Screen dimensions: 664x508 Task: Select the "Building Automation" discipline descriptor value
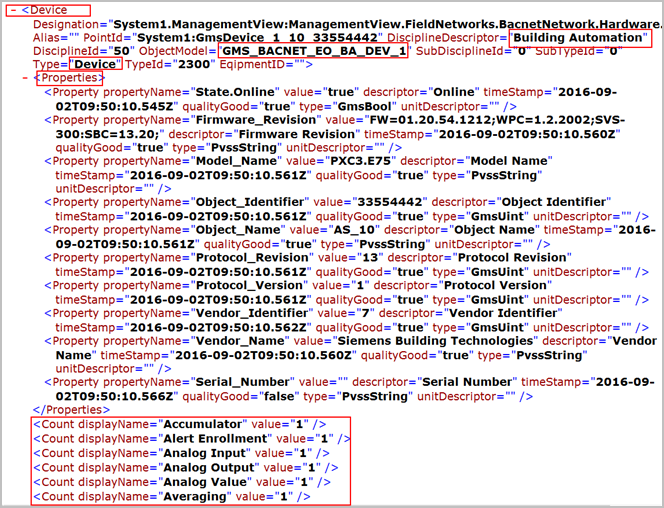pos(578,37)
